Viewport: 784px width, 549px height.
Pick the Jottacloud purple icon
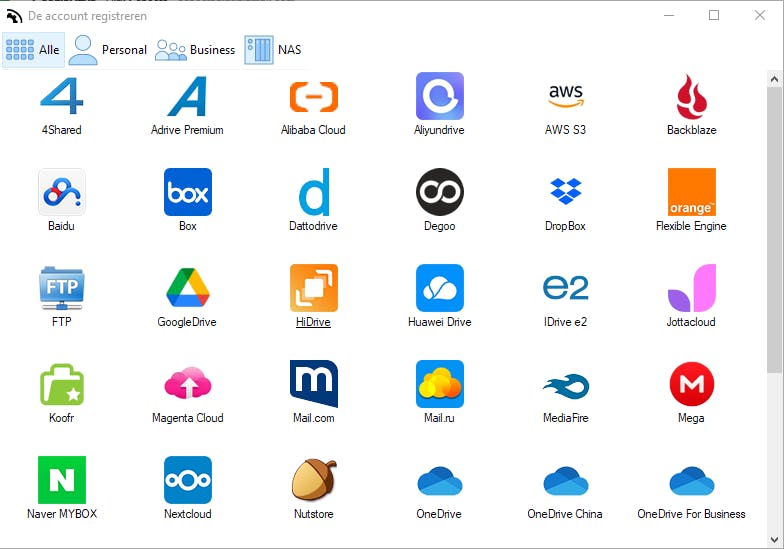[692, 288]
